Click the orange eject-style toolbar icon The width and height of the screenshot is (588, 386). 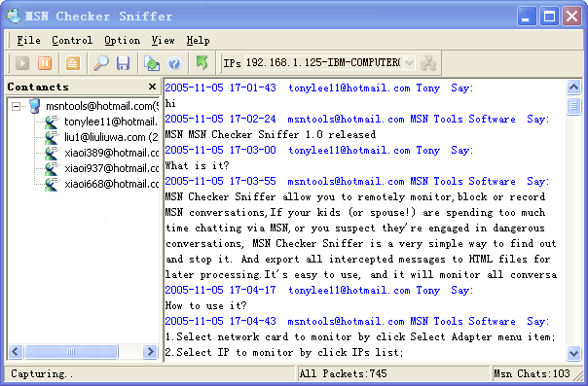pyautogui.click(x=73, y=63)
